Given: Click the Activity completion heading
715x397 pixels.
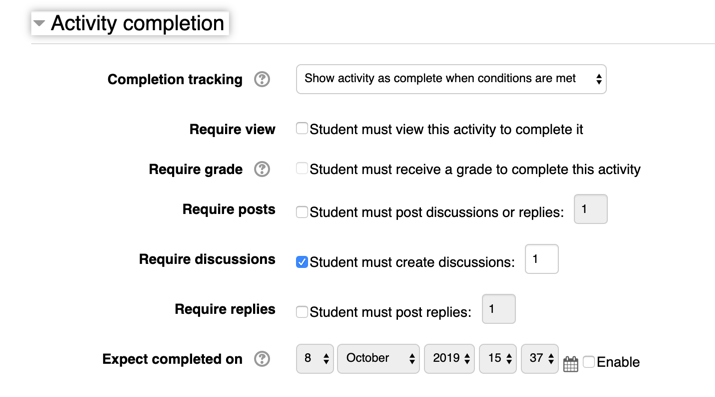Looking at the screenshot, I should pos(137,23).
